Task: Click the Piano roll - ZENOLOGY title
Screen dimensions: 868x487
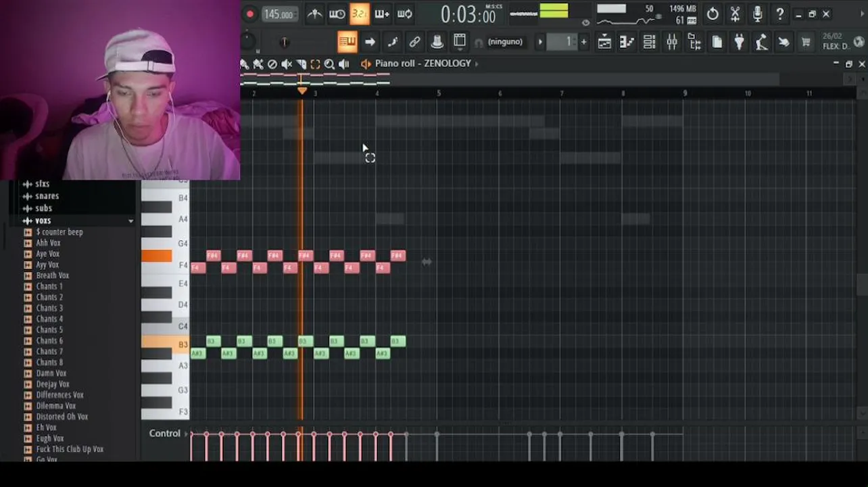Action: click(423, 64)
